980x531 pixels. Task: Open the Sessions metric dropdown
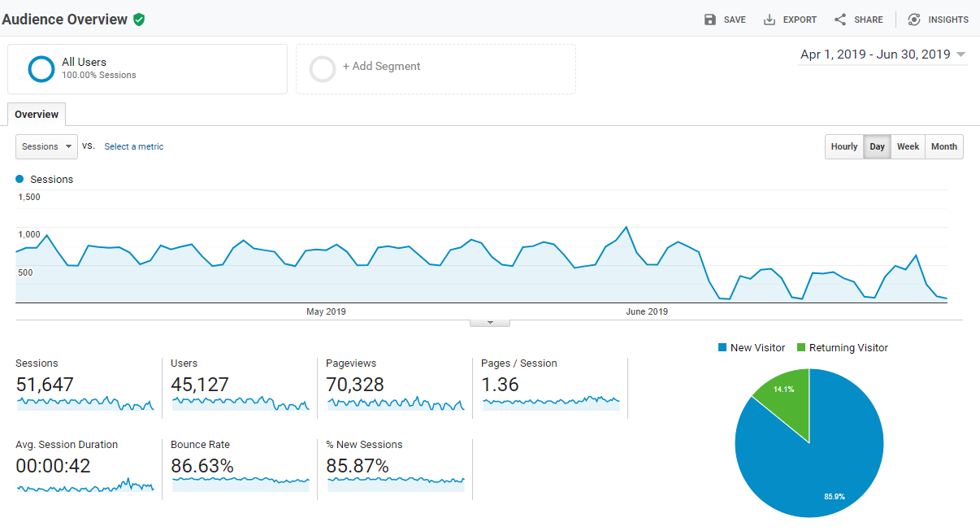46,146
